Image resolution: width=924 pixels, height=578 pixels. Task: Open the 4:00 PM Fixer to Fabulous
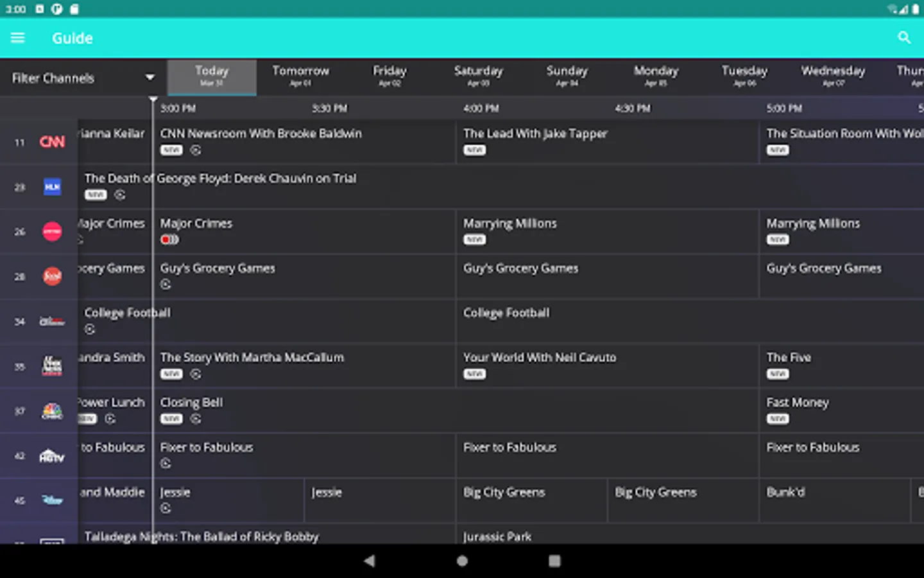tap(607, 455)
